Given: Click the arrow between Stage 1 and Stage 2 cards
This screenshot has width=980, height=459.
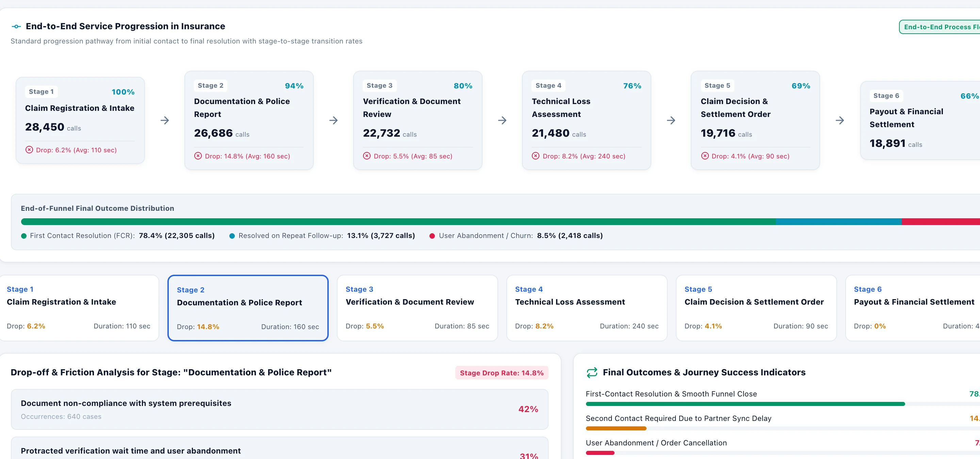Looking at the screenshot, I should point(165,120).
